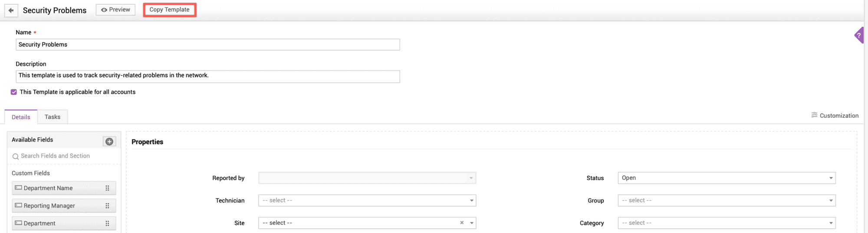Click the Description text field

tap(207, 76)
